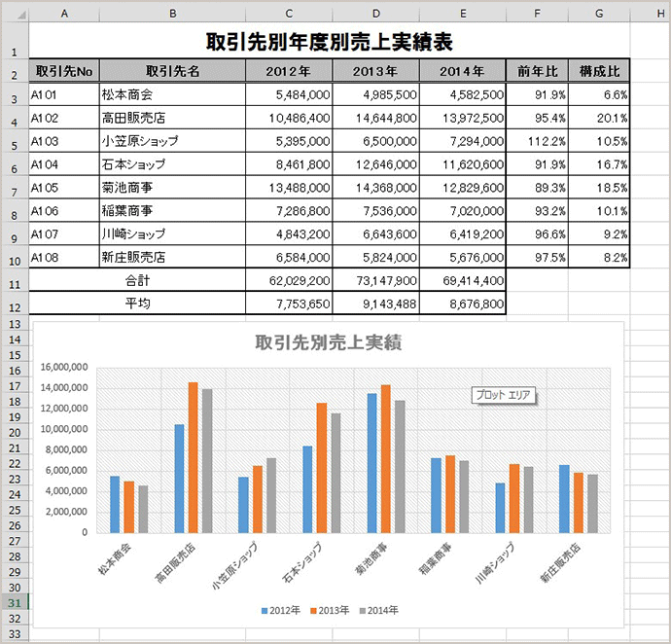Click axis label 川崎ショップ under chart
The height and width of the screenshot is (644, 671).
click(x=495, y=562)
